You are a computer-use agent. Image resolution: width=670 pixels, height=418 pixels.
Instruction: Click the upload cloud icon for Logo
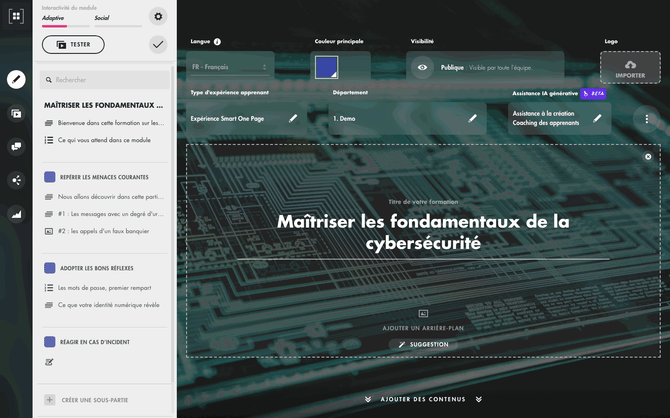click(x=630, y=65)
